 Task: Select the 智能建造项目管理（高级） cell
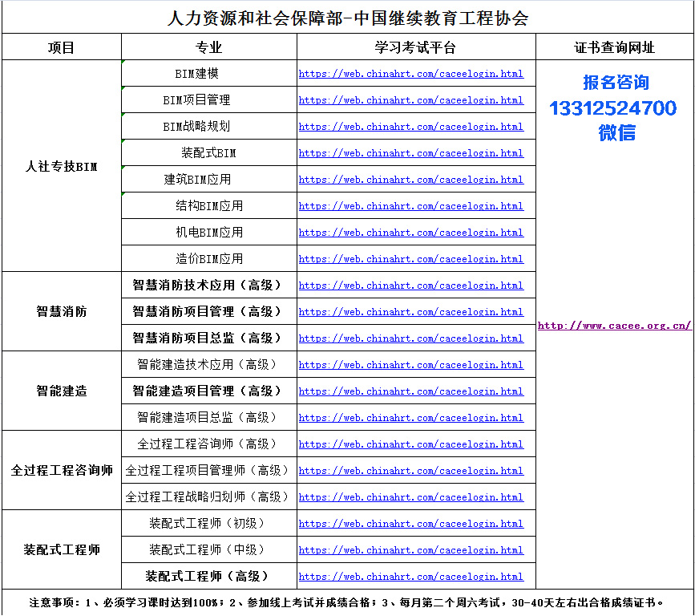pos(208,391)
